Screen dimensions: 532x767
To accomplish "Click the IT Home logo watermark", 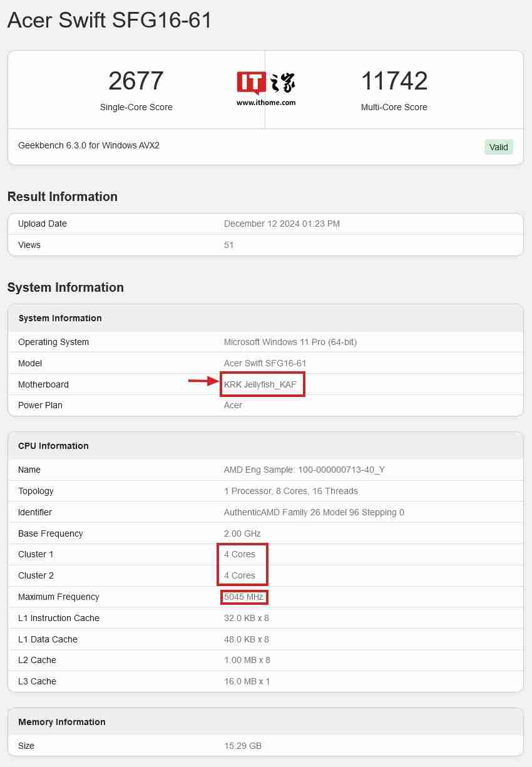I will pos(266,89).
